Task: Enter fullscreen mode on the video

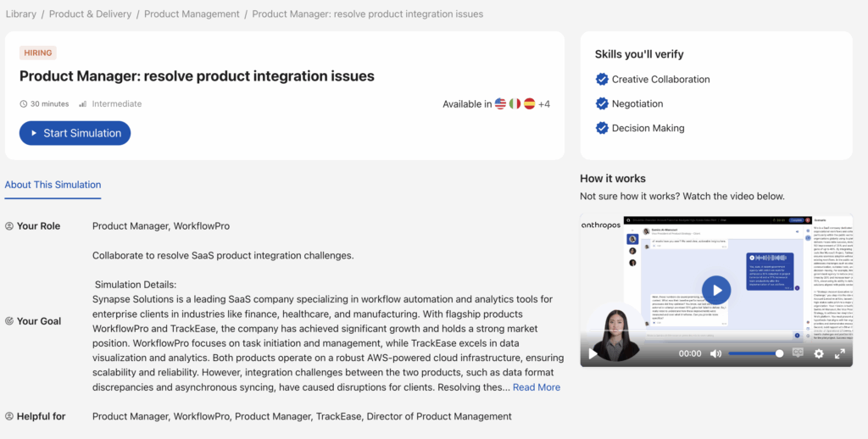Action: (839, 353)
